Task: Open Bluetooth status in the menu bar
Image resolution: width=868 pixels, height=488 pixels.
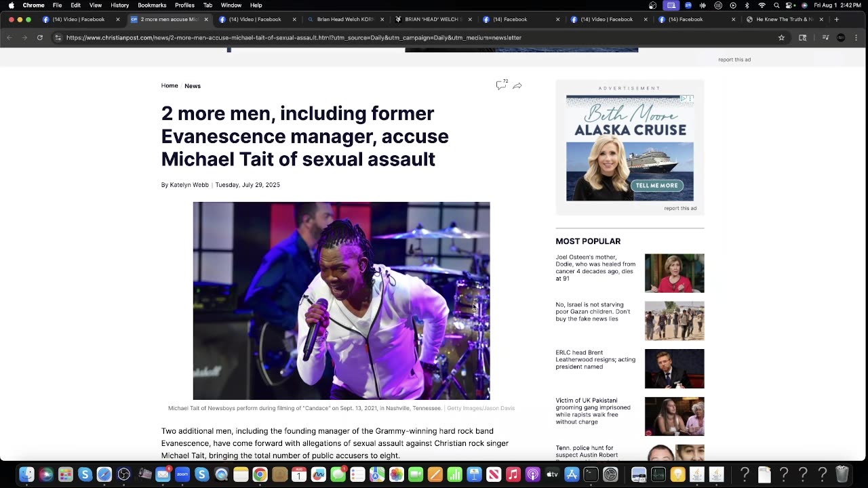Action: (x=747, y=5)
